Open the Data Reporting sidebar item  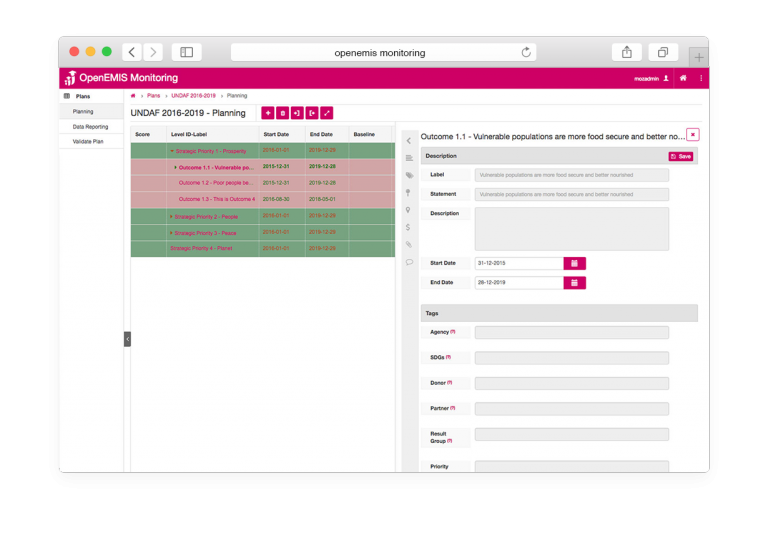tap(90, 127)
